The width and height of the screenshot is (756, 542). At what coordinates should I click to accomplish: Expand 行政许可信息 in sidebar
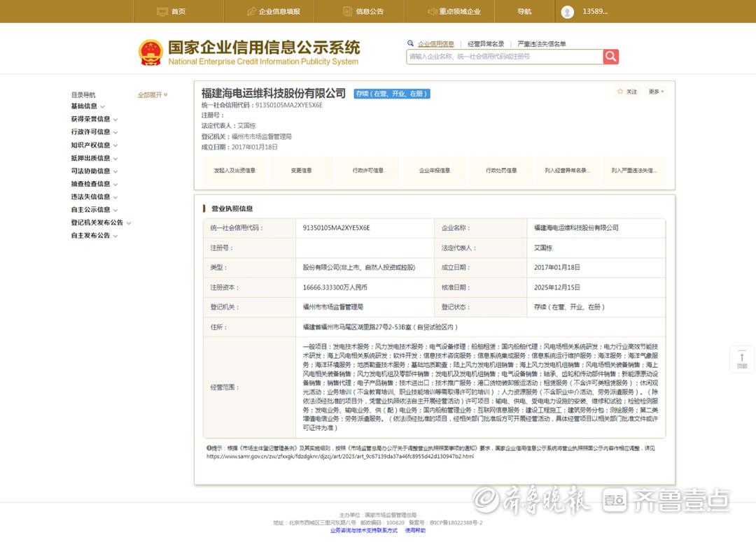point(94,132)
